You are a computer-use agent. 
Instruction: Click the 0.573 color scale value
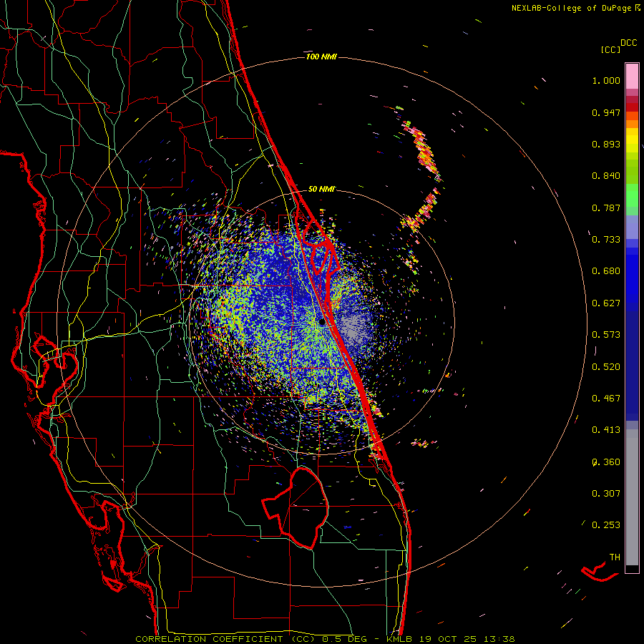[x=606, y=335]
